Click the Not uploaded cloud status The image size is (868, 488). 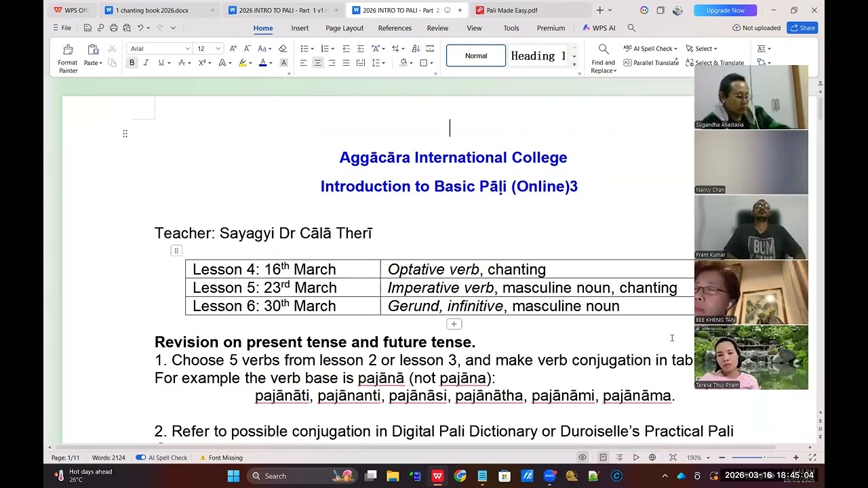756,28
